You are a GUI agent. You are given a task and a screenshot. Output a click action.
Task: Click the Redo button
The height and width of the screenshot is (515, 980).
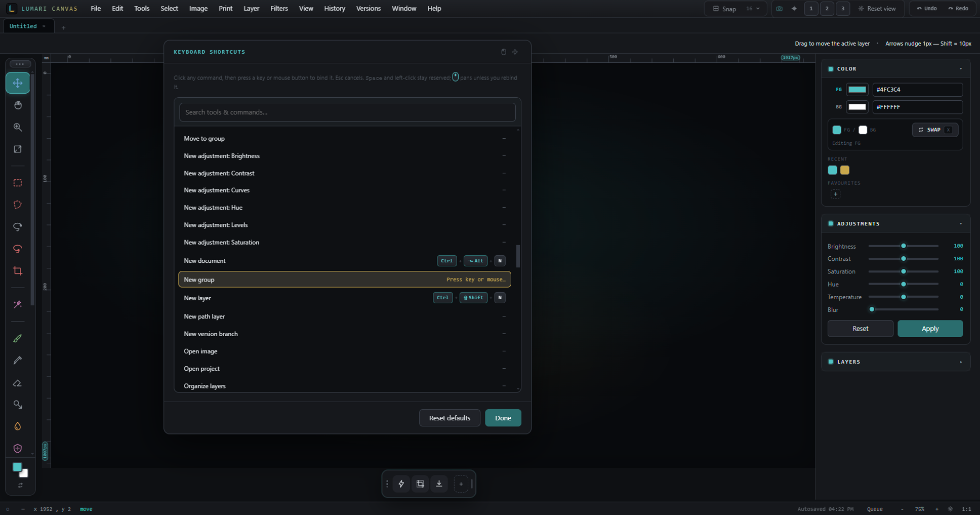(x=958, y=9)
